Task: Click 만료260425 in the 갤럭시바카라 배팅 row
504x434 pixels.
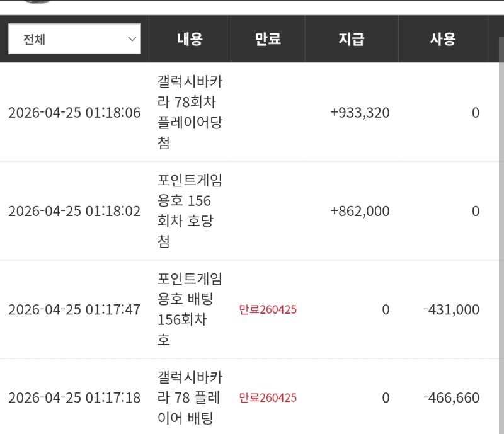Action: click(268, 397)
